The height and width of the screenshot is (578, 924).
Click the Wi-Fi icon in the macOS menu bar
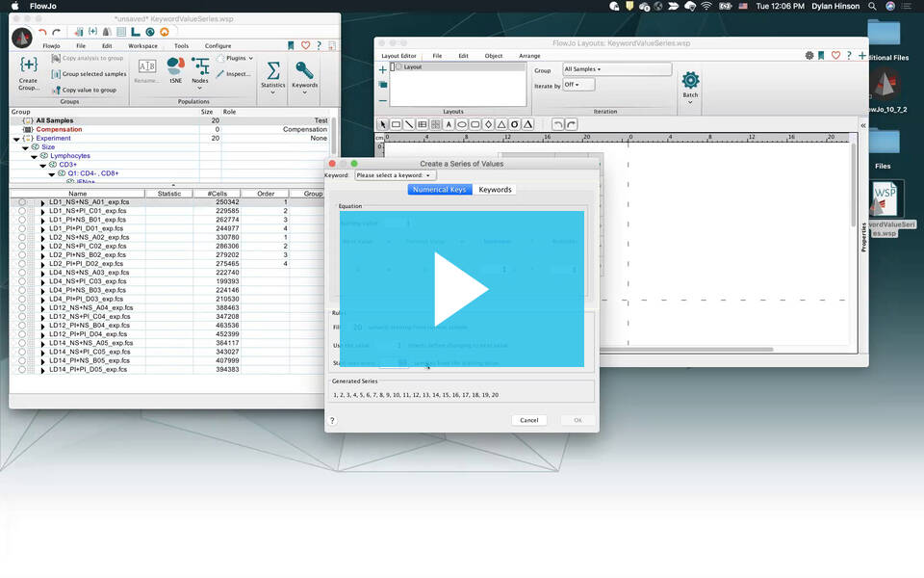click(706, 6)
